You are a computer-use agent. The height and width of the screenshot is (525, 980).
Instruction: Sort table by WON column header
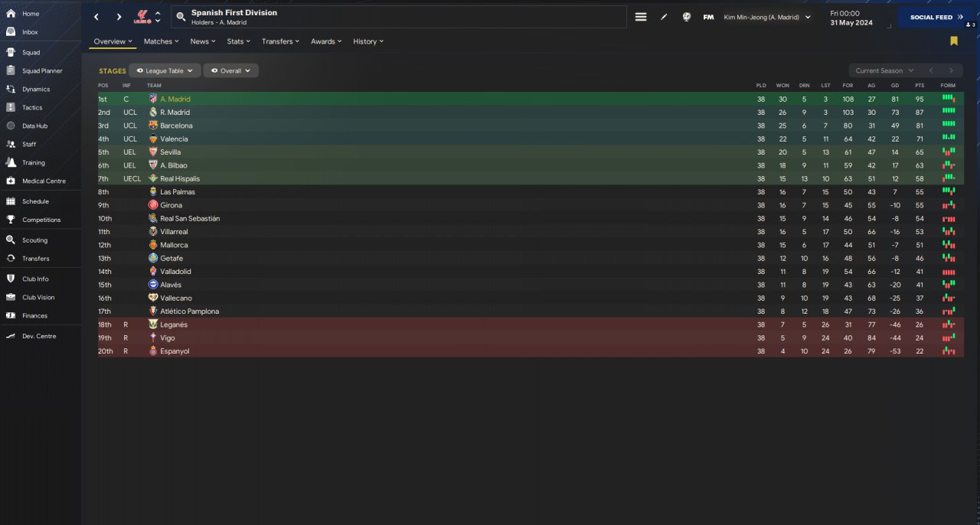782,85
